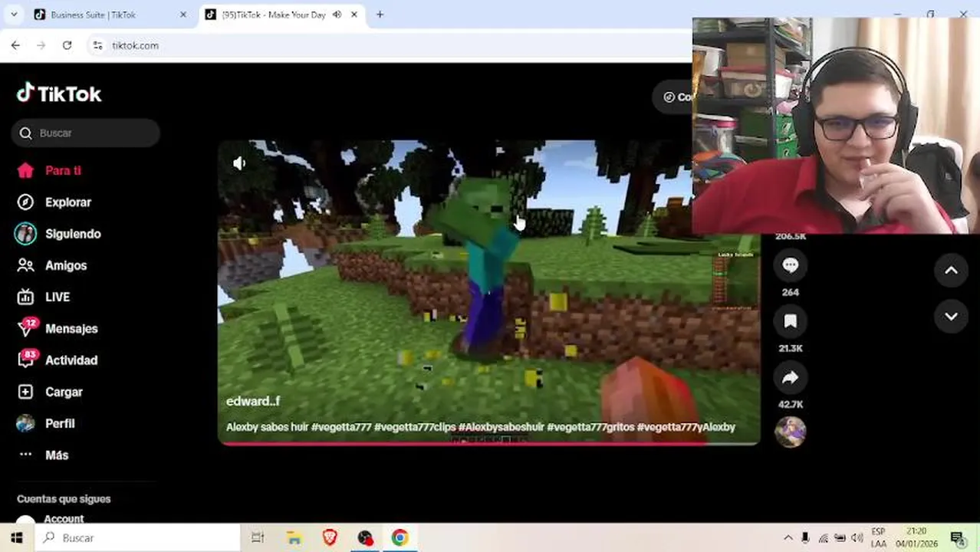Click the Siguiendo avatar icon

[x=25, y=234]
